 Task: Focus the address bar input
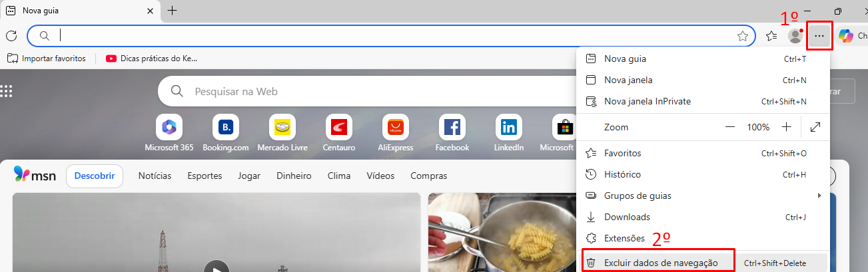[391, 36]
